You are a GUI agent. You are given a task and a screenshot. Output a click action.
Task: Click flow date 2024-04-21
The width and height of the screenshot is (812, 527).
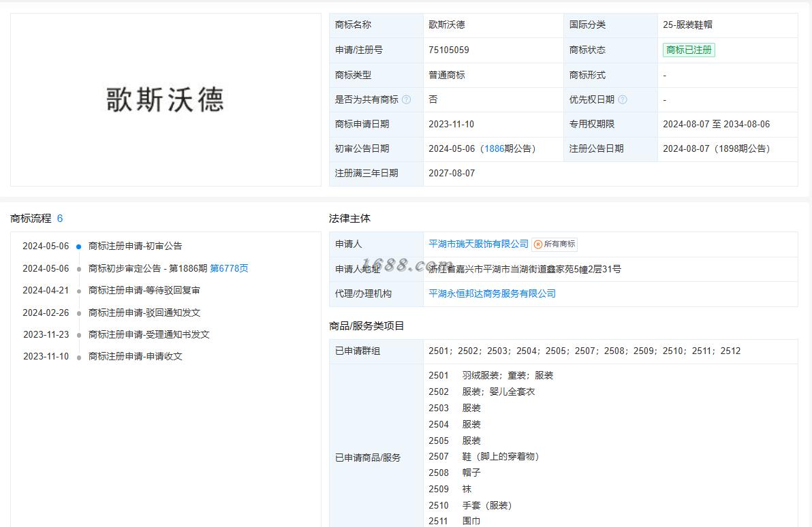click(x=46, y=291)
